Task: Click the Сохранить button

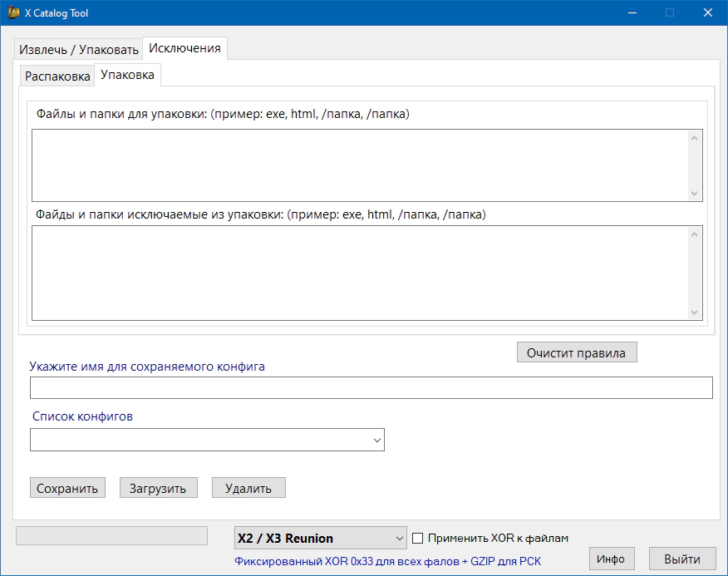Action: [67, 488]
